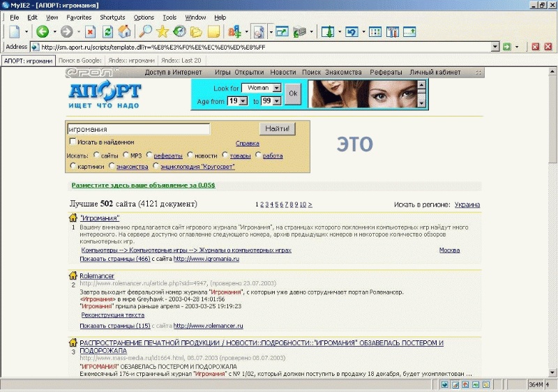Screen dimensions: 558x392
Task: Open the dropdown arrow next to New page icon
Action: point(27,31)
